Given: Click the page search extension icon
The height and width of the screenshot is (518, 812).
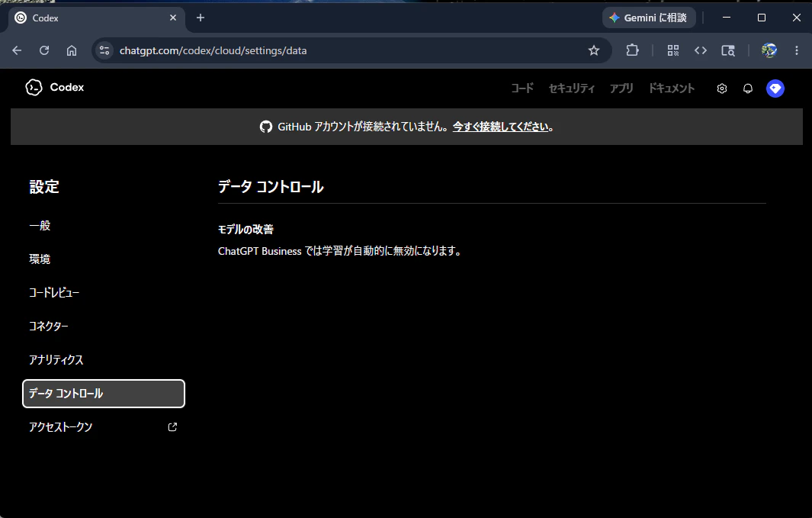Looking at the screenshot, I should [728, 50].
